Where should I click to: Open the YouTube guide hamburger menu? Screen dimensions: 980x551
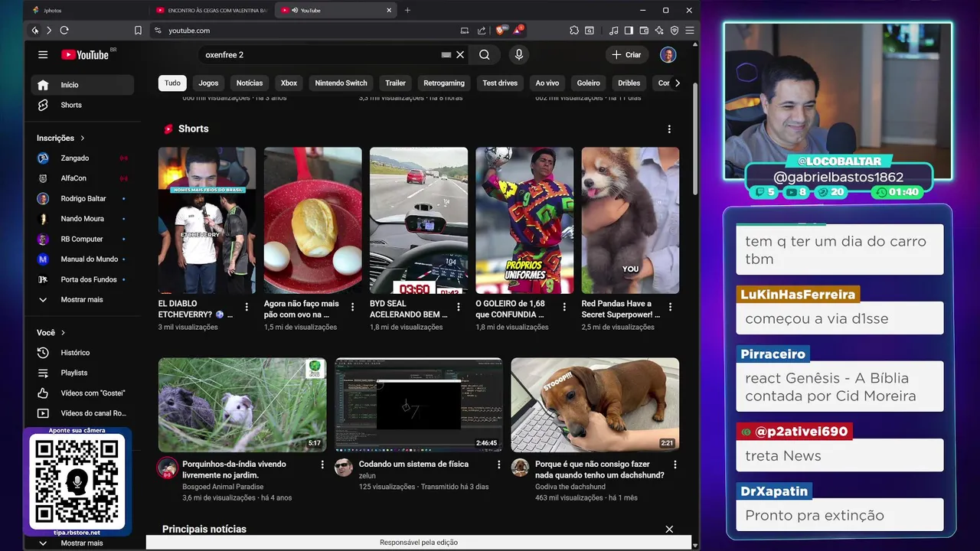pos(43,55)
